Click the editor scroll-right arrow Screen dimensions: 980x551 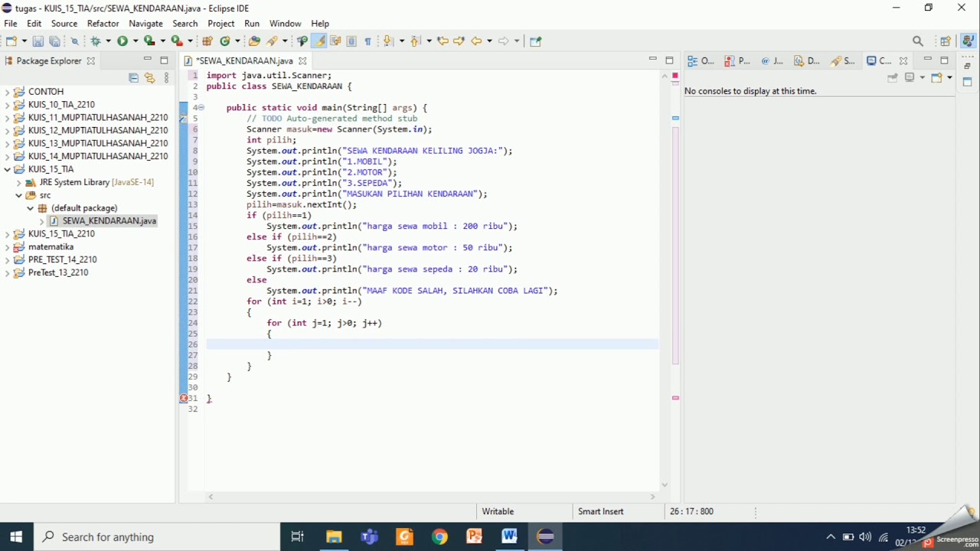pyautogui.click(x=653, y=497)
